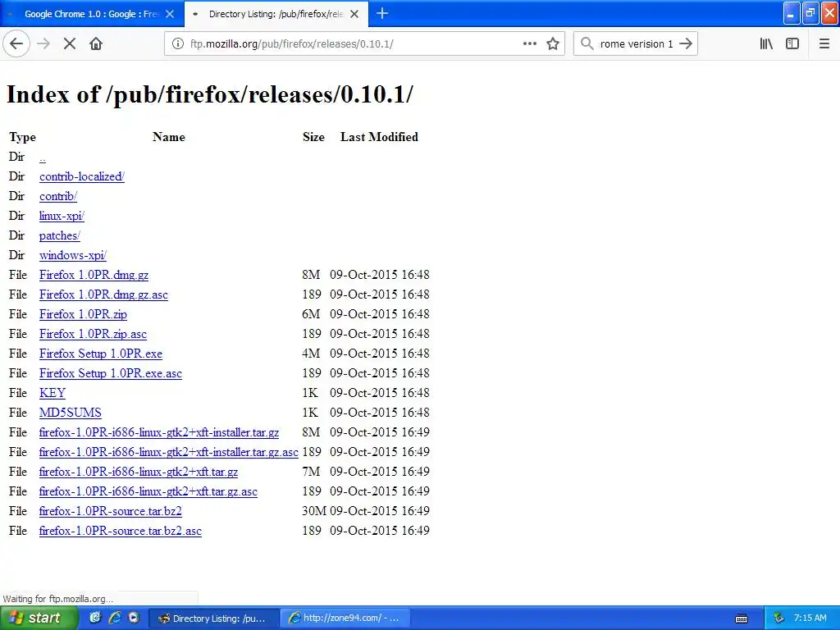Click the Name column header
840x630 pixels.
[169, 137]
